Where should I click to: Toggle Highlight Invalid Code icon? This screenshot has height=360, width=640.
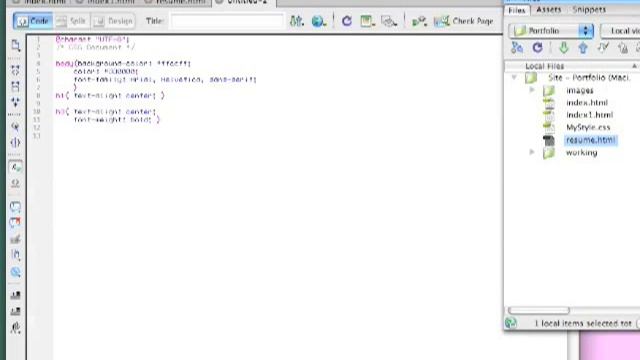[16, 184]
